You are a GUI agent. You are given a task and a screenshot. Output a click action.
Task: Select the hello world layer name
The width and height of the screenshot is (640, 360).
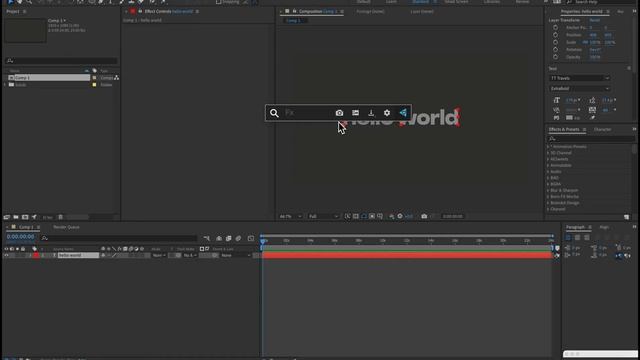(x=78, y=256)
